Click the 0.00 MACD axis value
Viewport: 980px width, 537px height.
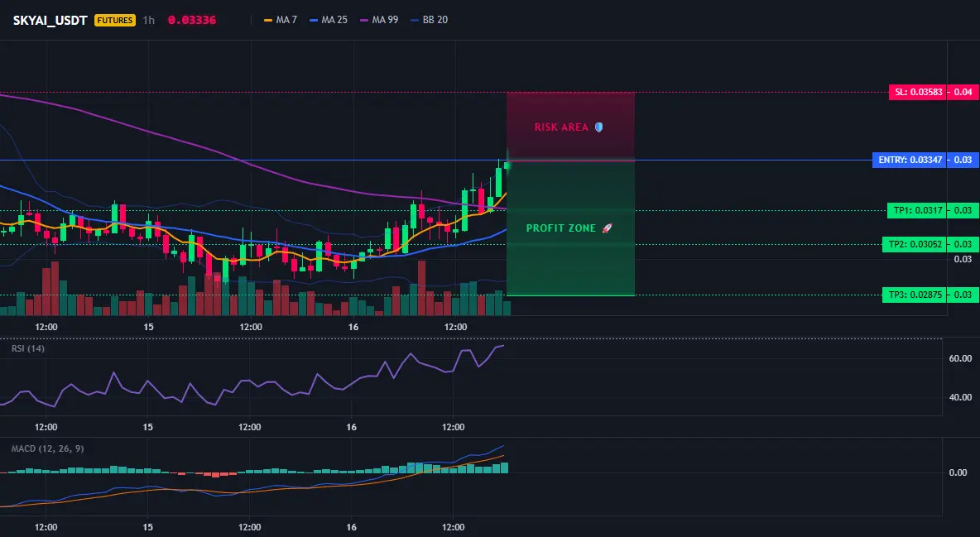[x=958, y=472]
